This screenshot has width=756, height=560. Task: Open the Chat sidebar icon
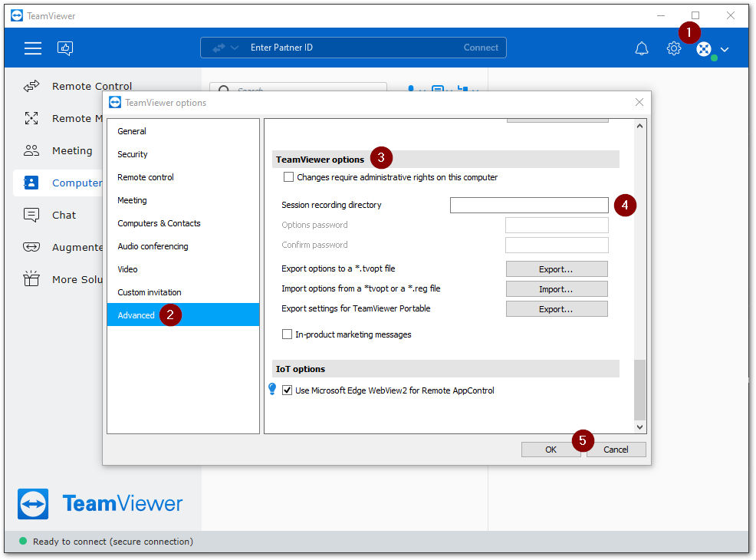(x=31, y=215)
